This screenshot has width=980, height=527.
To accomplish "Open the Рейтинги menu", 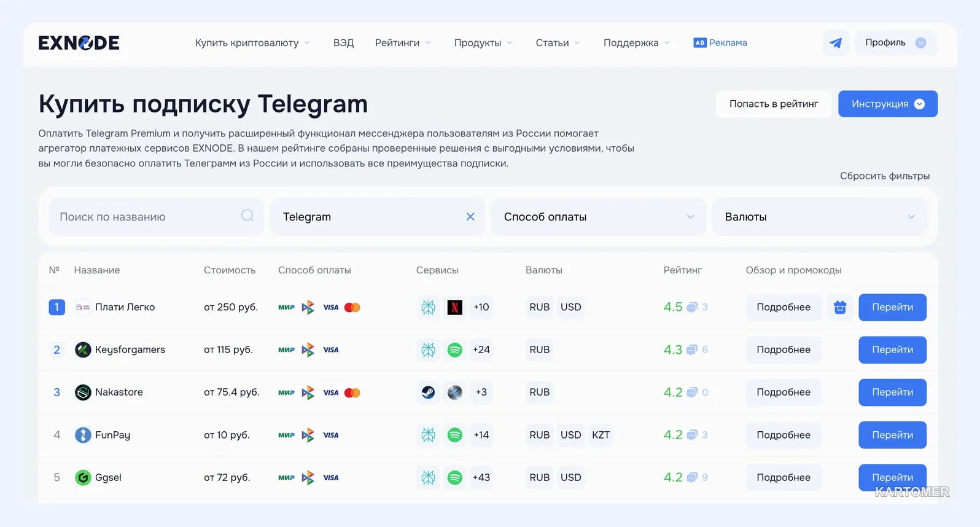I will pyautogui.click(x=403, y=43).
